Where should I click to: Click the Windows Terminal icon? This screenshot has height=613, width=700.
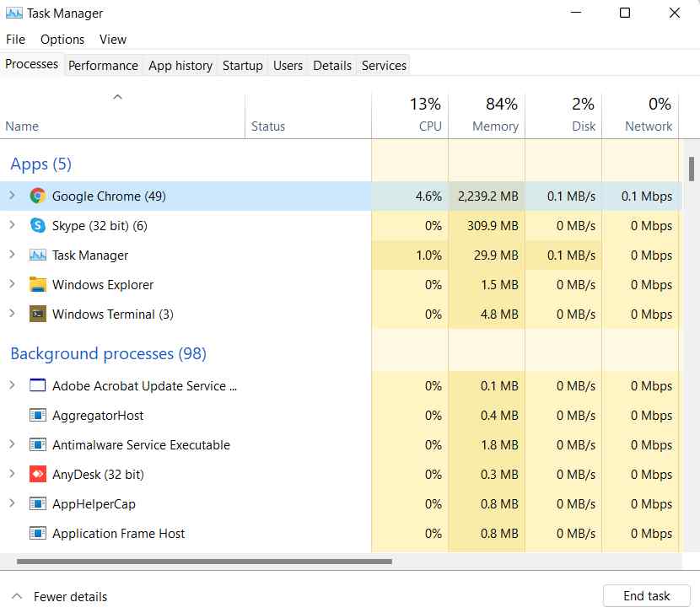point(37,314)
